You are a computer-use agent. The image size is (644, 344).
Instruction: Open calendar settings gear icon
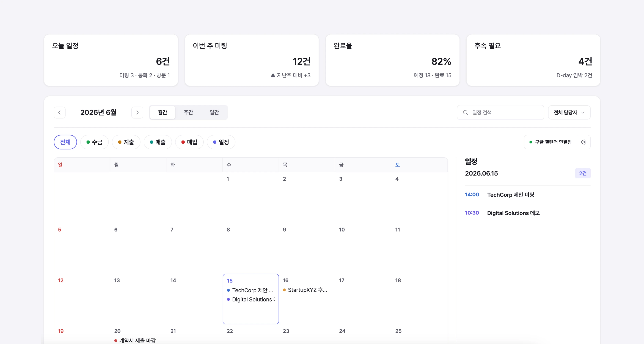[x=584, y=142]
